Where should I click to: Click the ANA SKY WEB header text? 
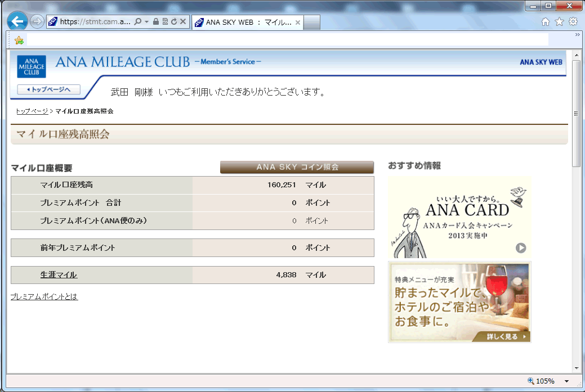[541, 62]
